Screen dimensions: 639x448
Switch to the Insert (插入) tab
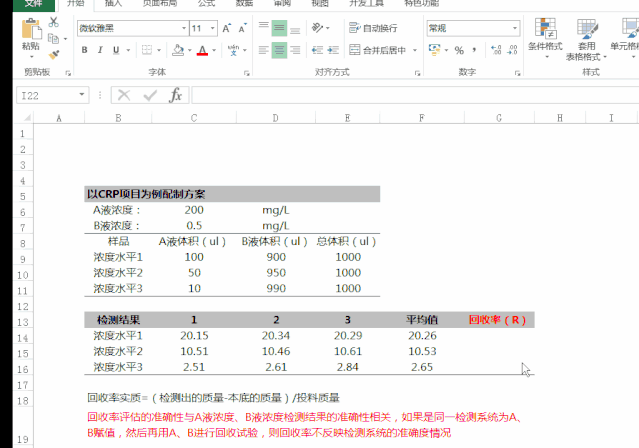[113, 4]
